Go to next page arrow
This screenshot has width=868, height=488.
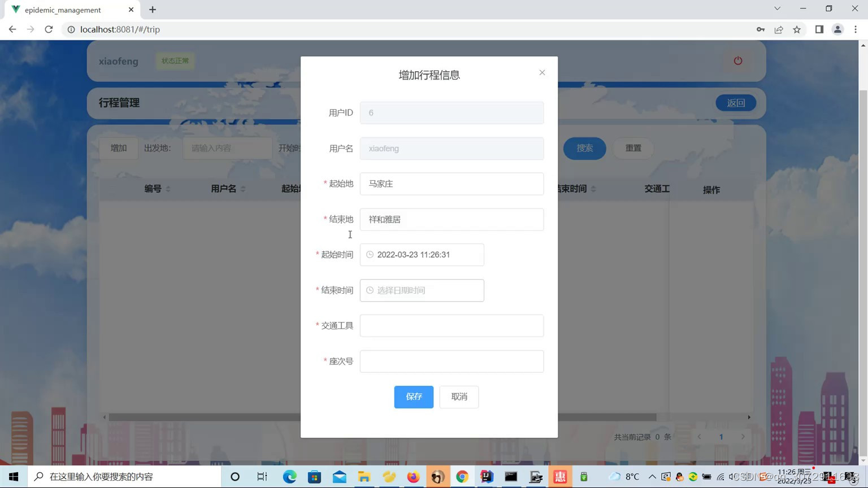click(x=743, y=437)
